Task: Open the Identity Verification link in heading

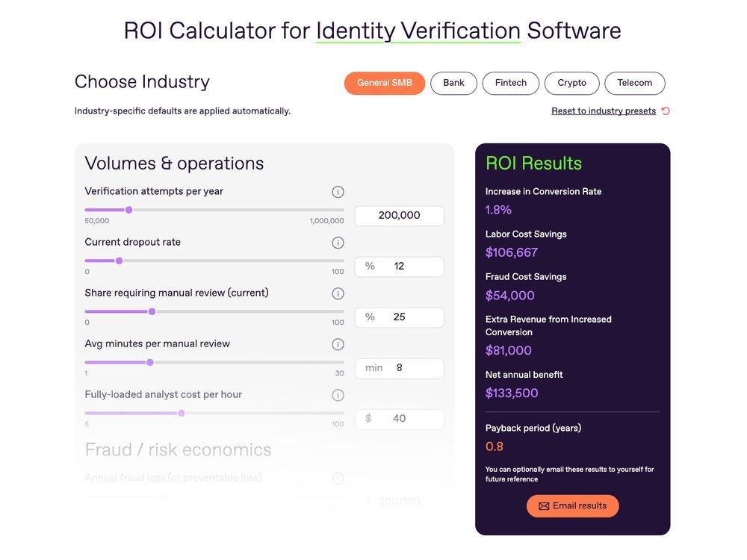Action: point(418,31)
